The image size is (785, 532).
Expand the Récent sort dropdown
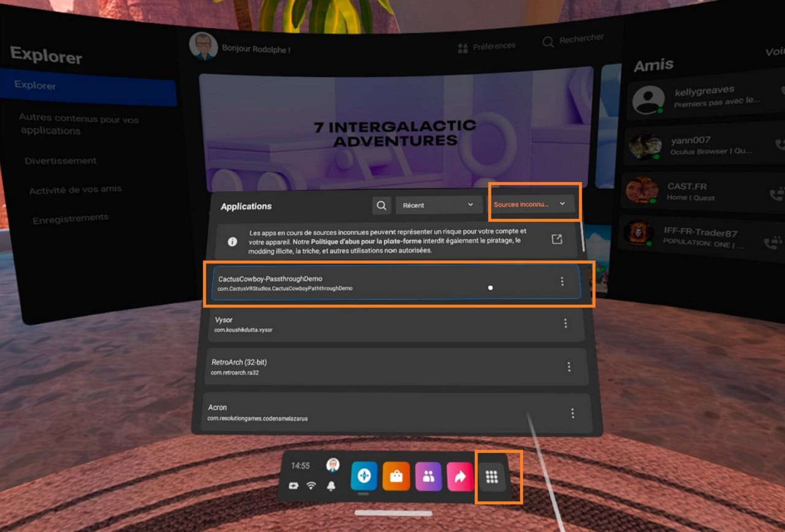pos(438,205)
